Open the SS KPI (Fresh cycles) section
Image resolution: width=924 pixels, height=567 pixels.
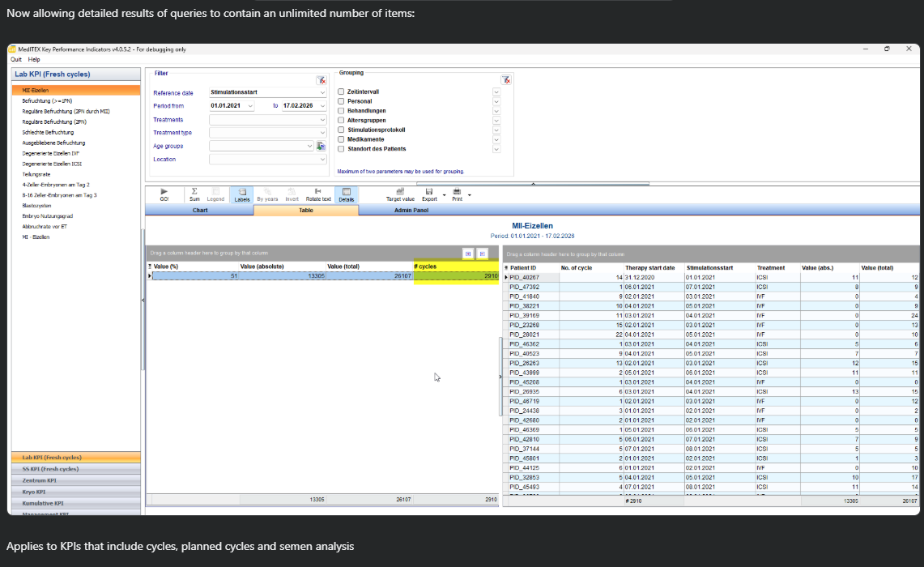(x=76, y=468)
